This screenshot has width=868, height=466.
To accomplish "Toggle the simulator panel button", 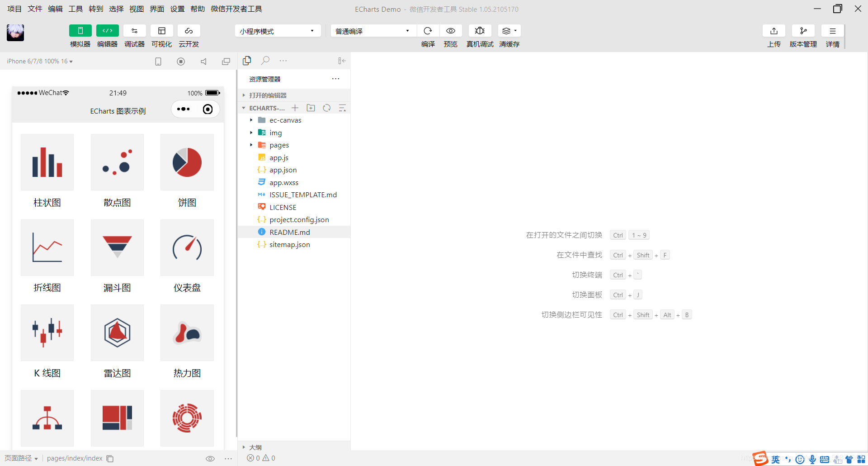I will [80, 31].
